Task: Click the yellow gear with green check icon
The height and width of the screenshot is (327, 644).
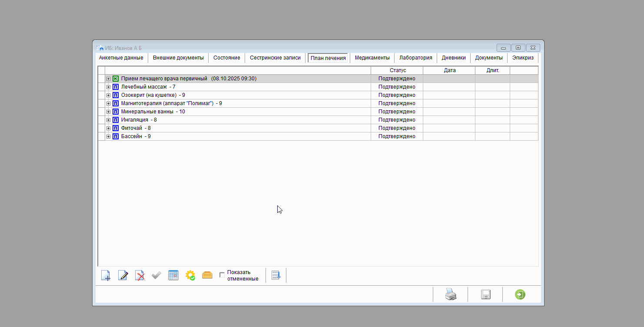Action: (x=190, y=275)
